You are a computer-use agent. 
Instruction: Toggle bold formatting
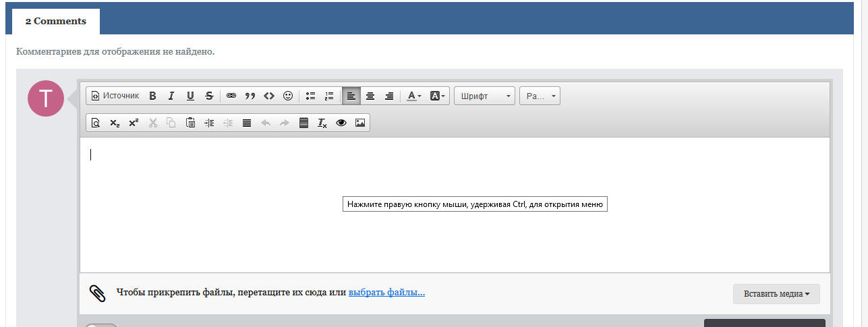coord(152,96)
